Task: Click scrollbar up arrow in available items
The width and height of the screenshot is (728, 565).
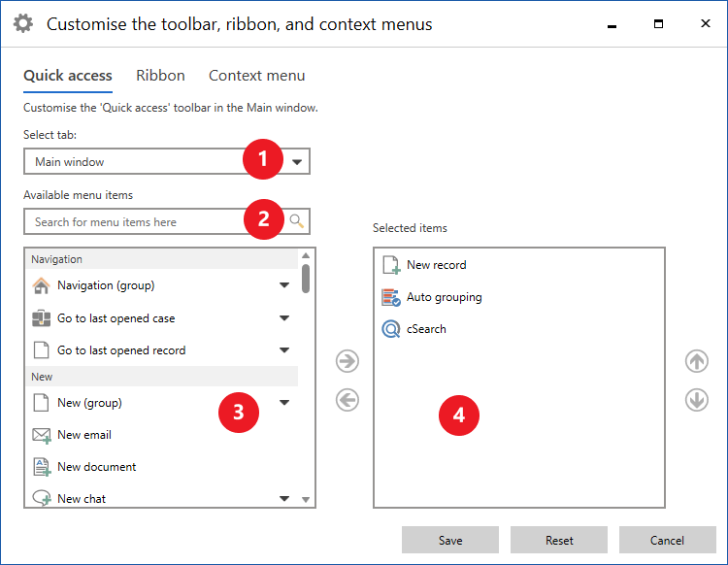Action: [x=306, y=255]
